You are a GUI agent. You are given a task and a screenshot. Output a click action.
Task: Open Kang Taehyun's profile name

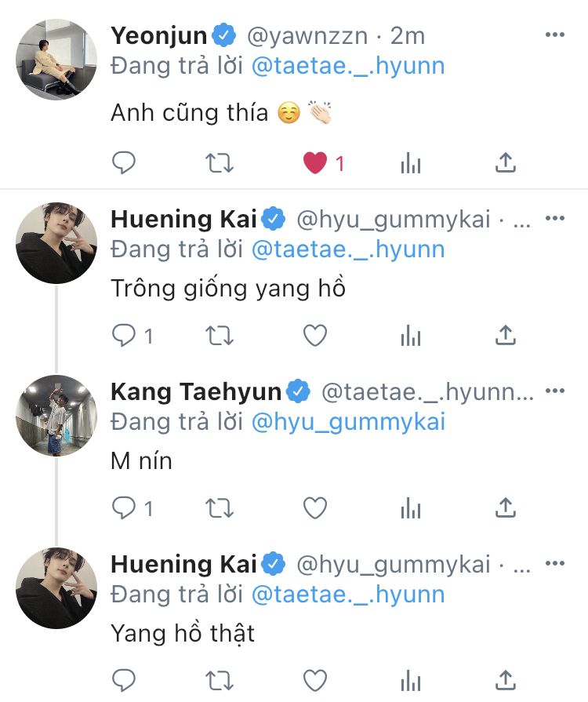click(196, 391)
